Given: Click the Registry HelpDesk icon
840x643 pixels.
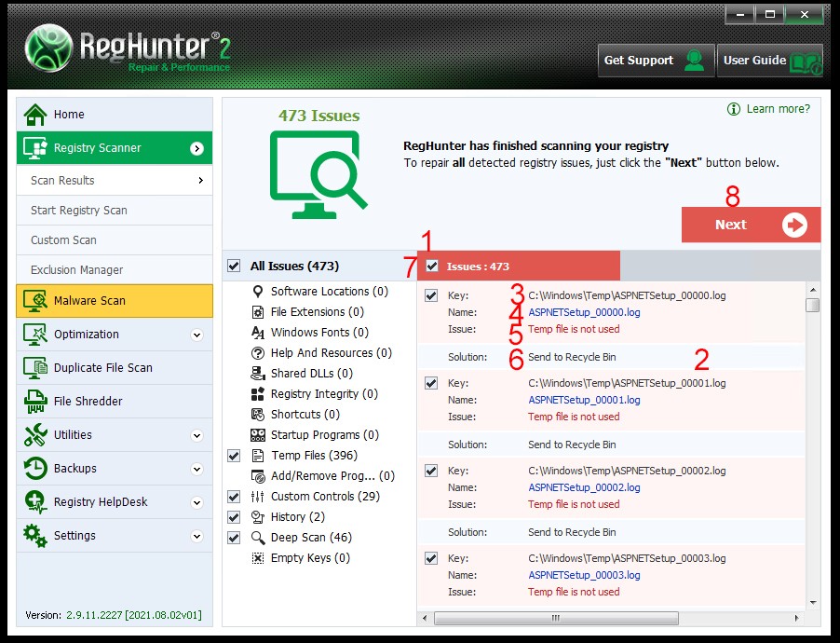Looking at the screenshot, I should coord(35,502).
